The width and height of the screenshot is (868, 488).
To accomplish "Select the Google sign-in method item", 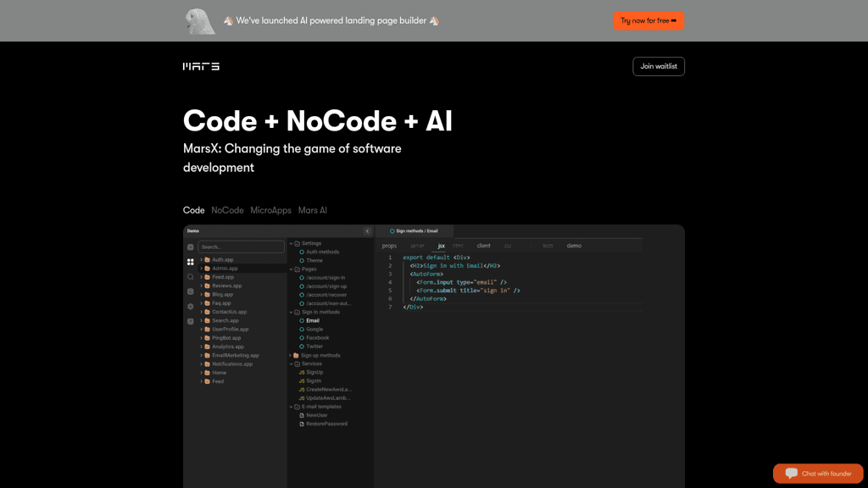I will tap(314, 330).
